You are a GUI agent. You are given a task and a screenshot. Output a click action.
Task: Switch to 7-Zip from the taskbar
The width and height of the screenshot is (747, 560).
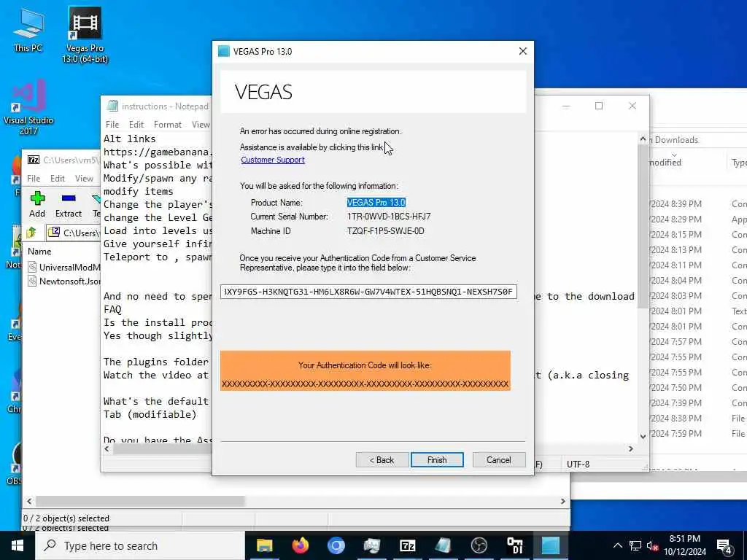407,545
